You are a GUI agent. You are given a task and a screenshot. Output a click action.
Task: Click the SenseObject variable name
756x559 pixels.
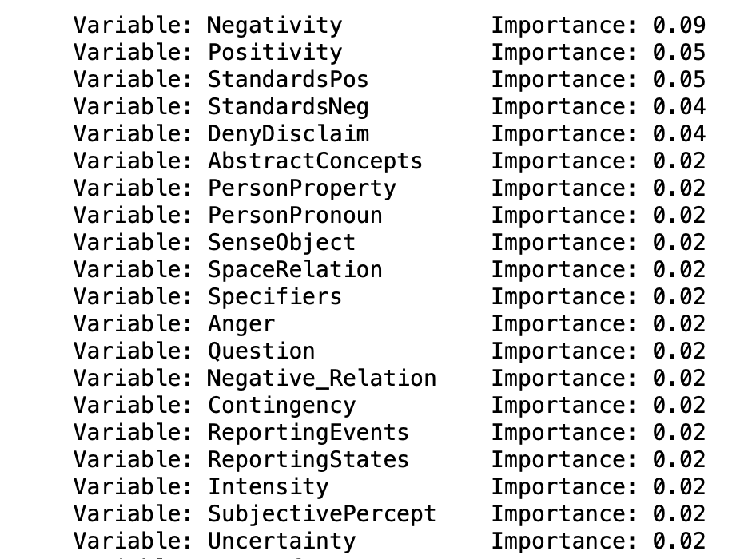click(x=281, y=243)
